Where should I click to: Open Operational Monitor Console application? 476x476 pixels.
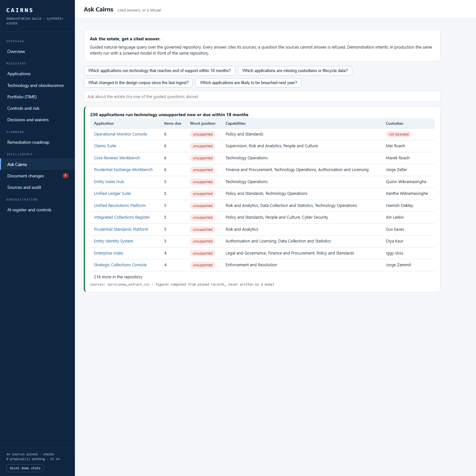tap(121, 134)
